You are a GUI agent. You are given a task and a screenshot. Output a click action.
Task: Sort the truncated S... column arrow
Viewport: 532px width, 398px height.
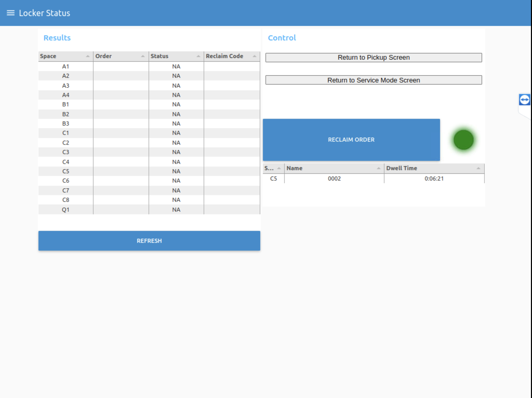coord(279,168)
